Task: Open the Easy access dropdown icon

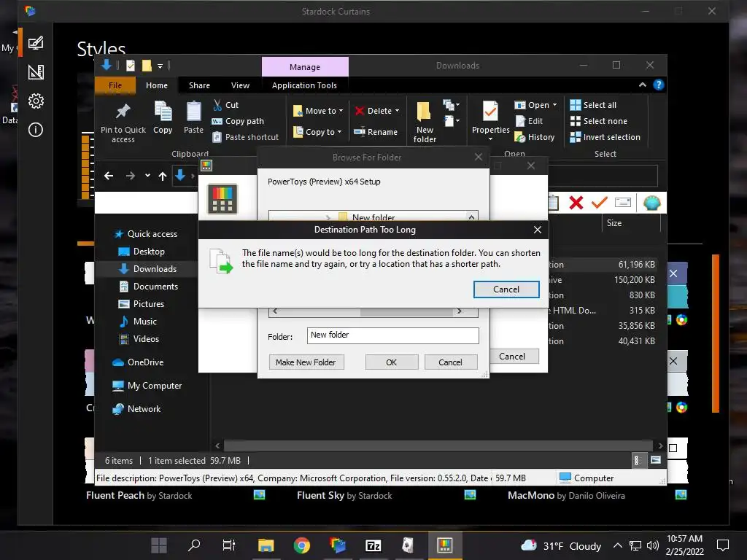Action: [x=451, y=121]
